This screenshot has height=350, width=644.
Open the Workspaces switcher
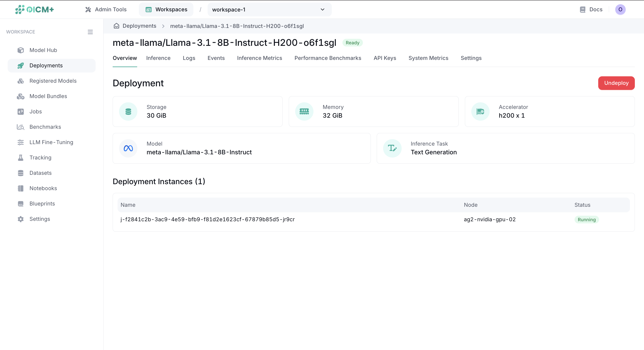(166, 9)
